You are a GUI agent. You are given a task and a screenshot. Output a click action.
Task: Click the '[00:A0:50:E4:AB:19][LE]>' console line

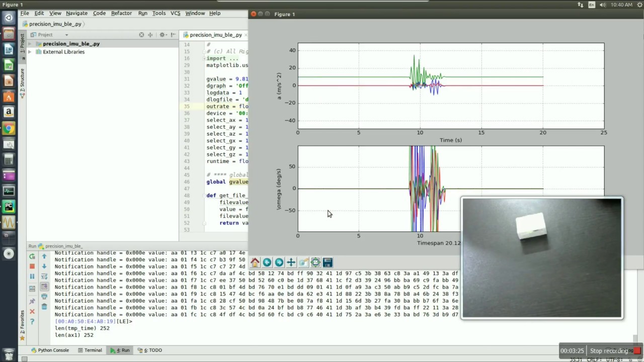[x=94, y=321]
